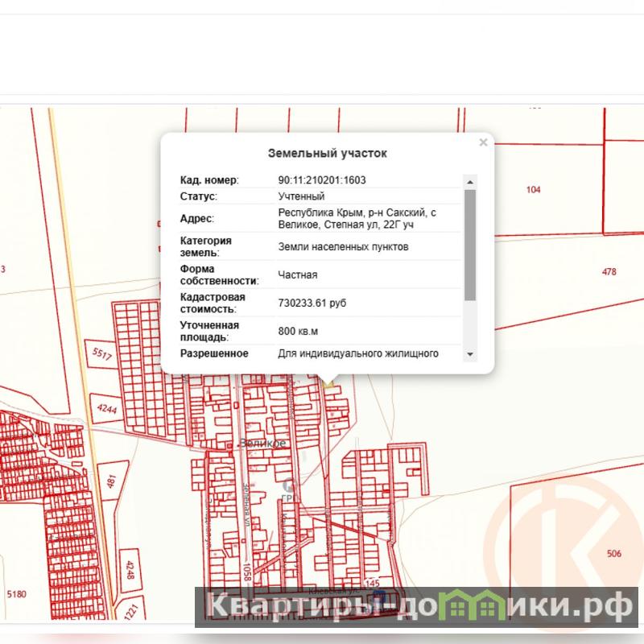Select land parcel numbered 5517
The height and width of the screenshot is (644, 644).
pos(102,353)
